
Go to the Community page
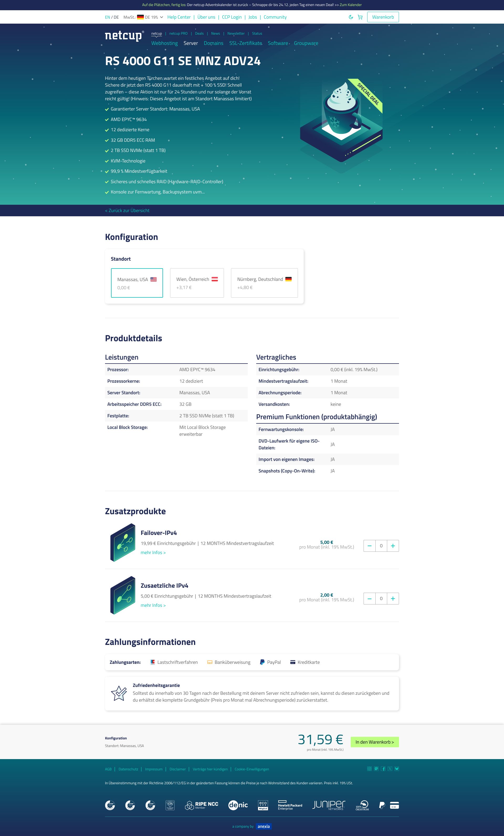pyautogui.click(x=275, y=17)
